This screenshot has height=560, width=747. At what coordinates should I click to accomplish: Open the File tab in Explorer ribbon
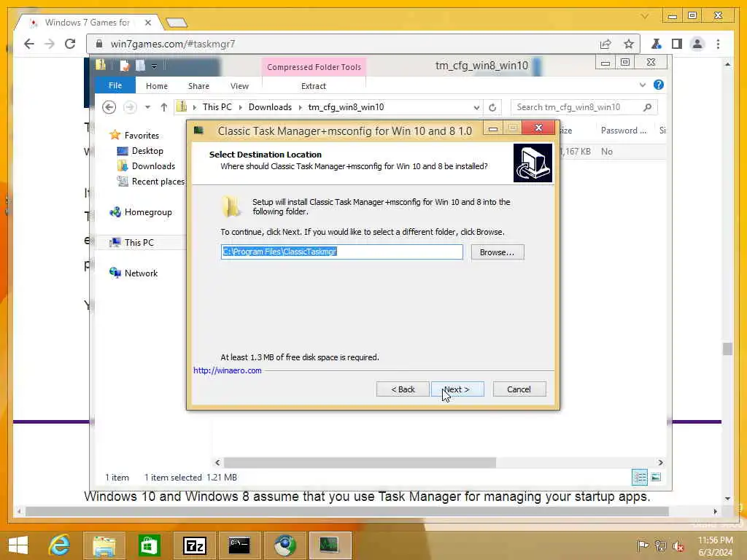click(x=115, y=85)
